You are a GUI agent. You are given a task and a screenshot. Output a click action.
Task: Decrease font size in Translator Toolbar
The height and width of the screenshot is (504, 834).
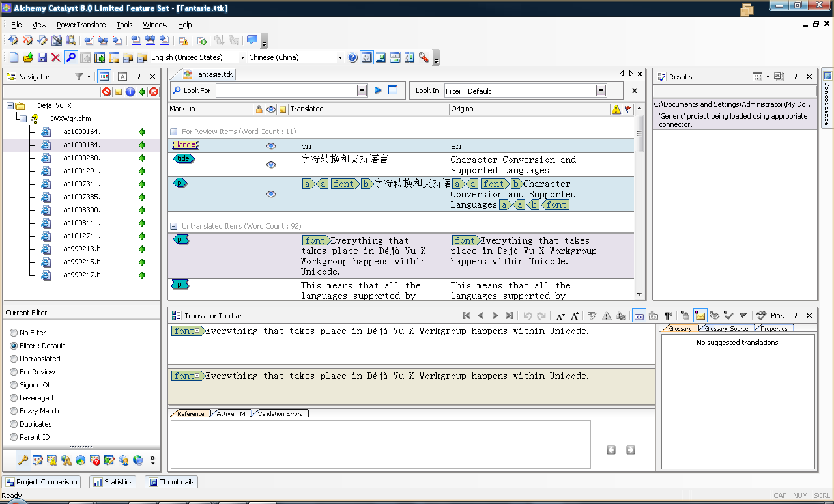[x=560, y=316]
